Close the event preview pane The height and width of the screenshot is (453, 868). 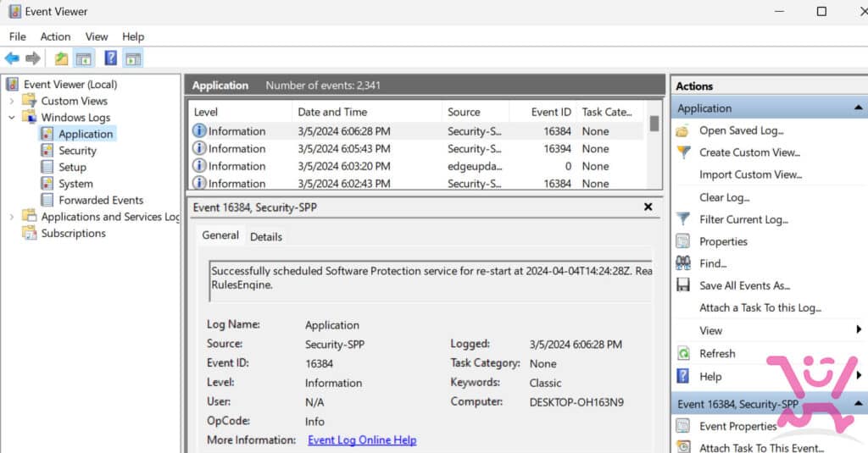(x=648, y=207)
